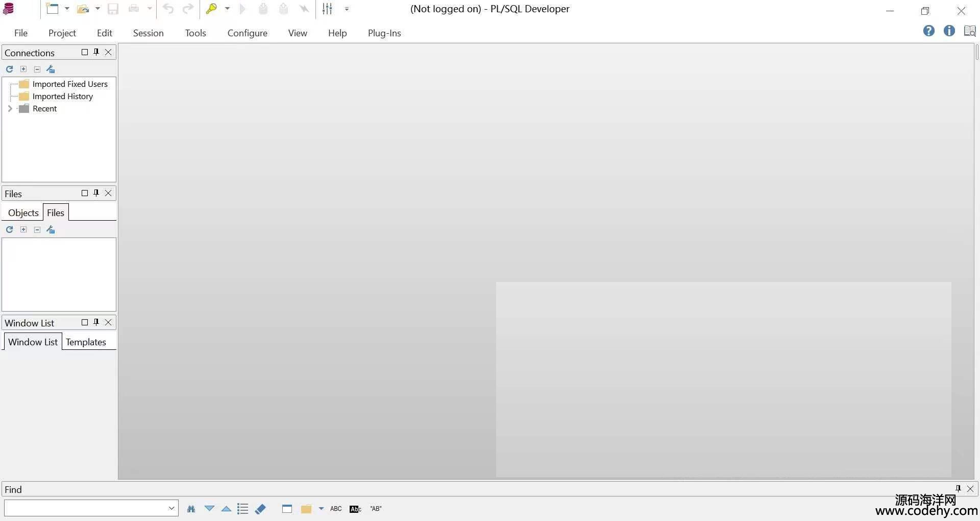Open the Tools menu
Viewport: 980px width, 521px height.
tap(195, 33)
